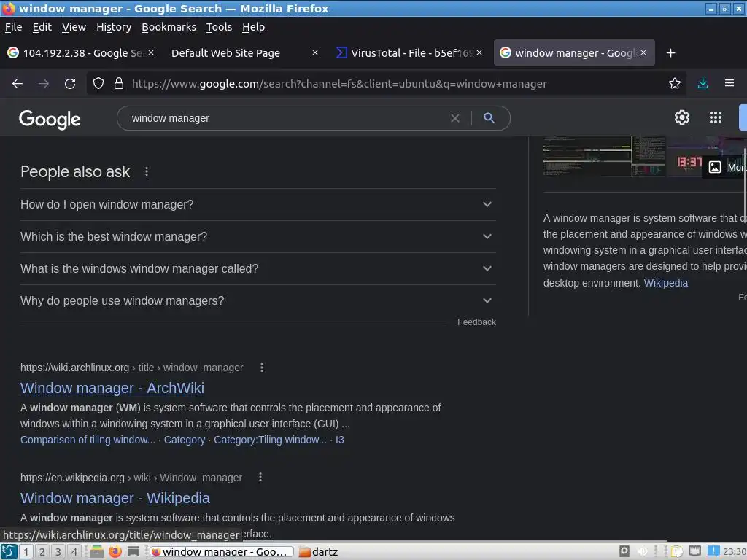Open Google quick settings gear
This screenshot has width=747, height=560.
pos(682,117)
